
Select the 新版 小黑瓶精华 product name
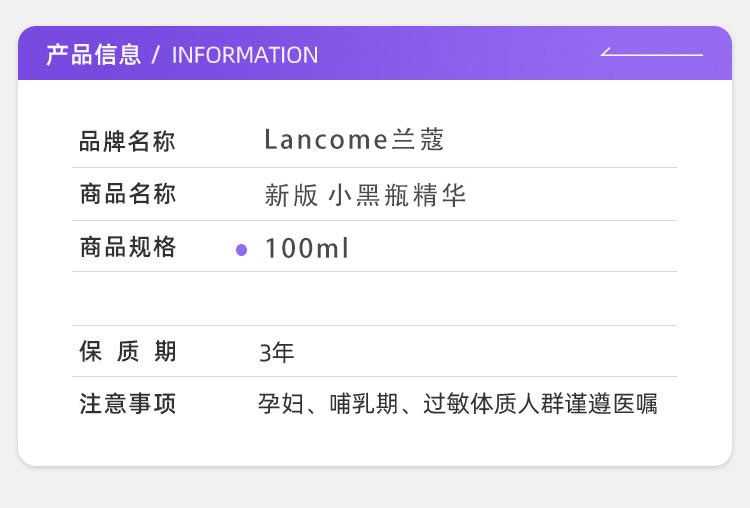pyautogui.click(x=365, y=195)
